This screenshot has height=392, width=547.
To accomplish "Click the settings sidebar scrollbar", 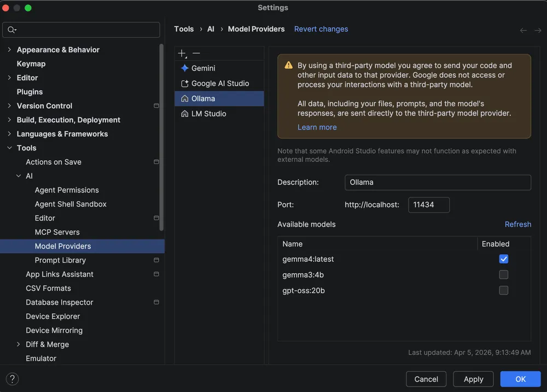I will (x=161, y=137).
